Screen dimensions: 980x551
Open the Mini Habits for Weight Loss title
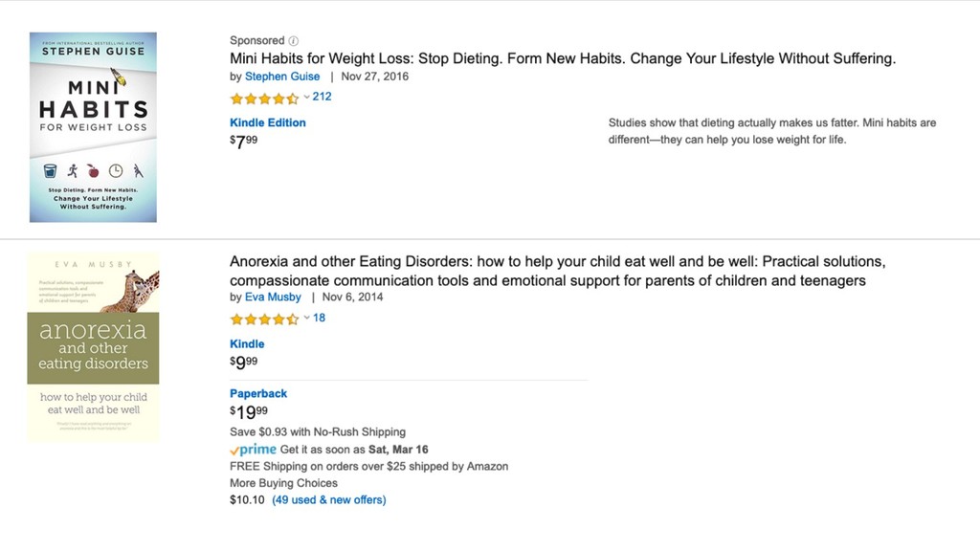click(563, 58)
